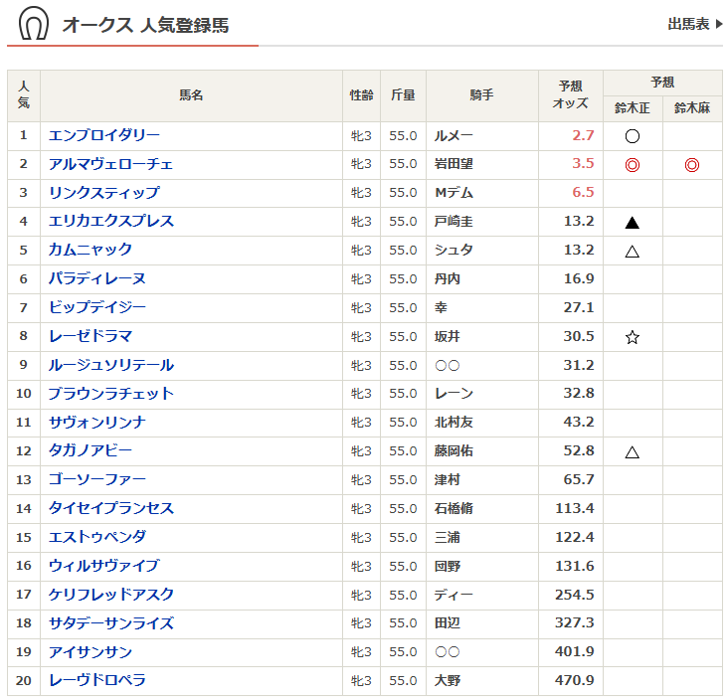Click jockey name 大野
Screen dimensions: 728x700
[448, 681]
